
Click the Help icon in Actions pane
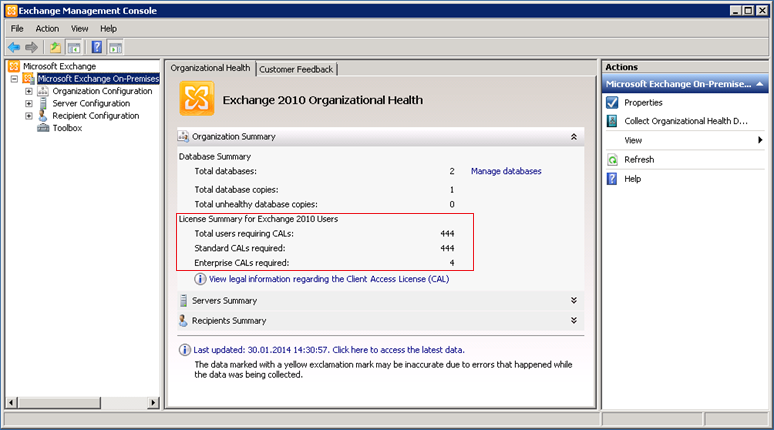(612, 179)
